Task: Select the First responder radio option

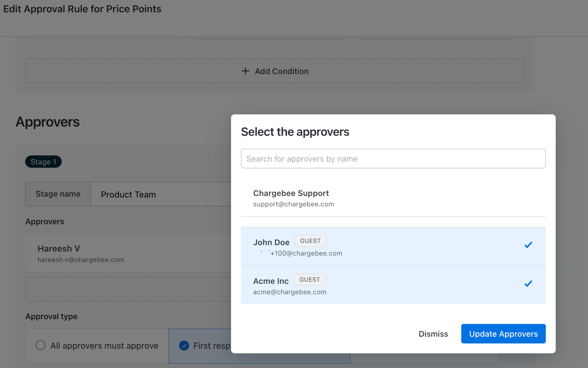Action: 184,346
